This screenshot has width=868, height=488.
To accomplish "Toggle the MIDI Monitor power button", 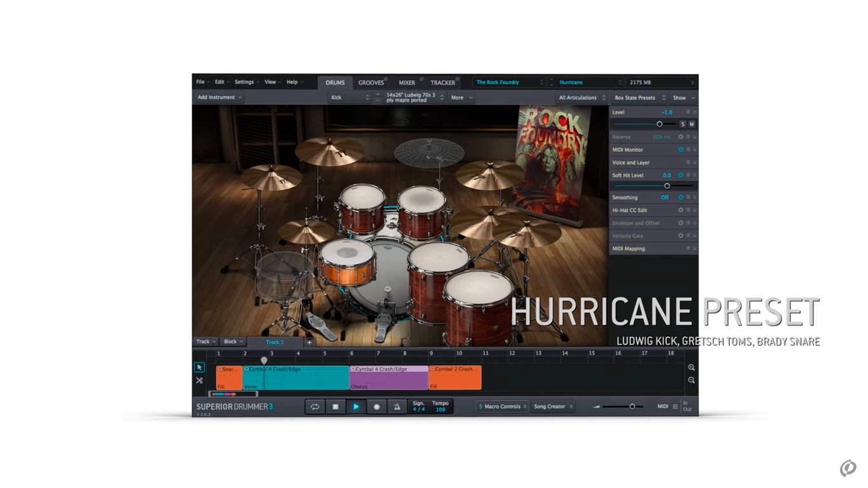I will (x=681, y=150).
